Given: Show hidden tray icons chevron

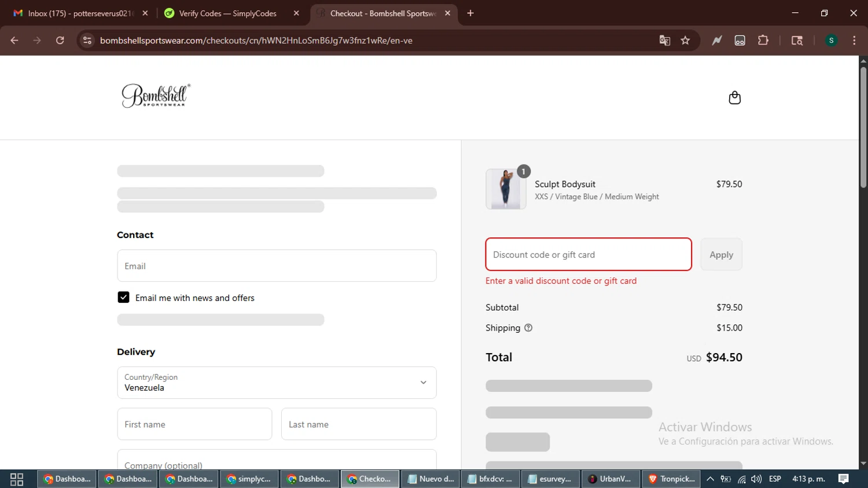Looking at the screenshot, I should coord(710,479).
